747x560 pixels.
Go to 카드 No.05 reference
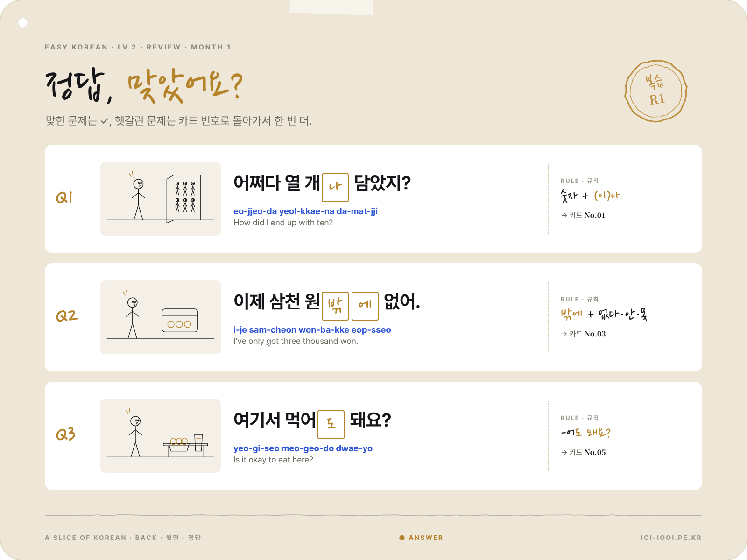point(583,452)
